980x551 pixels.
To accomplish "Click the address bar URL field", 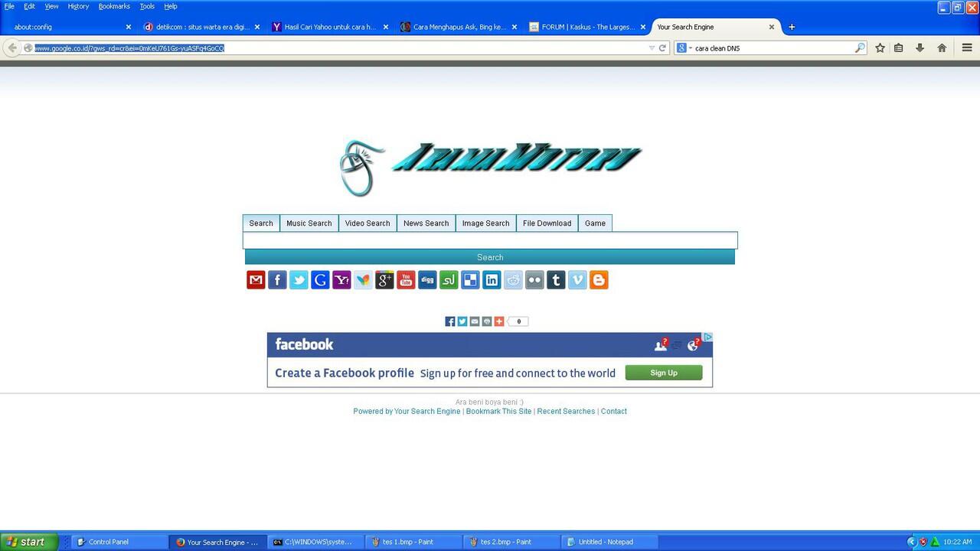I will pos(337,47).
